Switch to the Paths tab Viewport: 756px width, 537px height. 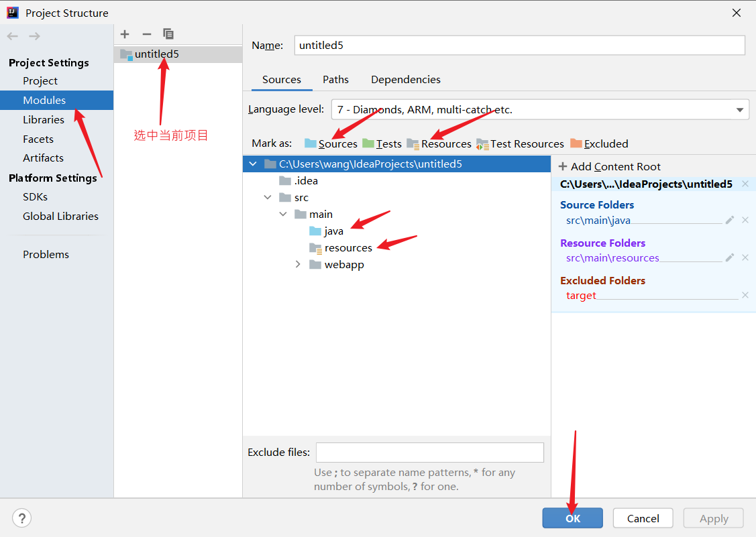click(x=335, y=79)
